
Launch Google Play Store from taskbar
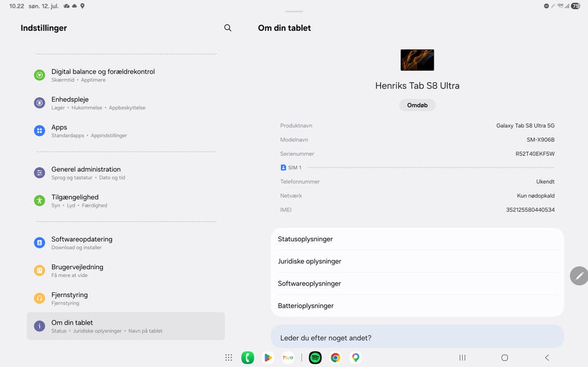tap(268, 358)
